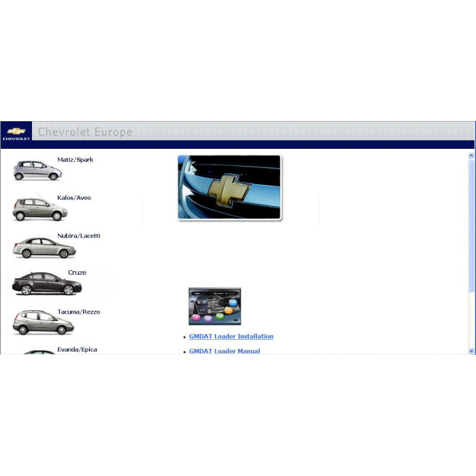Select the dark Cruze car image
The height and width of the screenshot is (476, 476).
point(47,284)
